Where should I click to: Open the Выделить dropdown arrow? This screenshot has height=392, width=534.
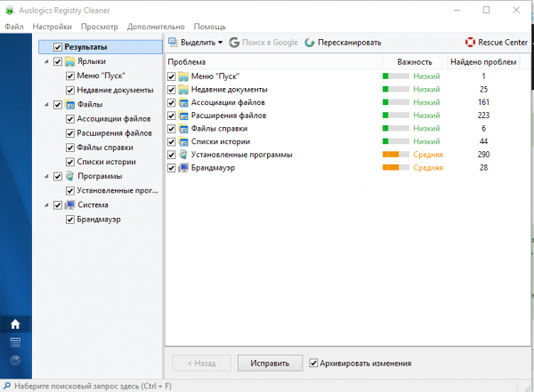tap(221, 43)
